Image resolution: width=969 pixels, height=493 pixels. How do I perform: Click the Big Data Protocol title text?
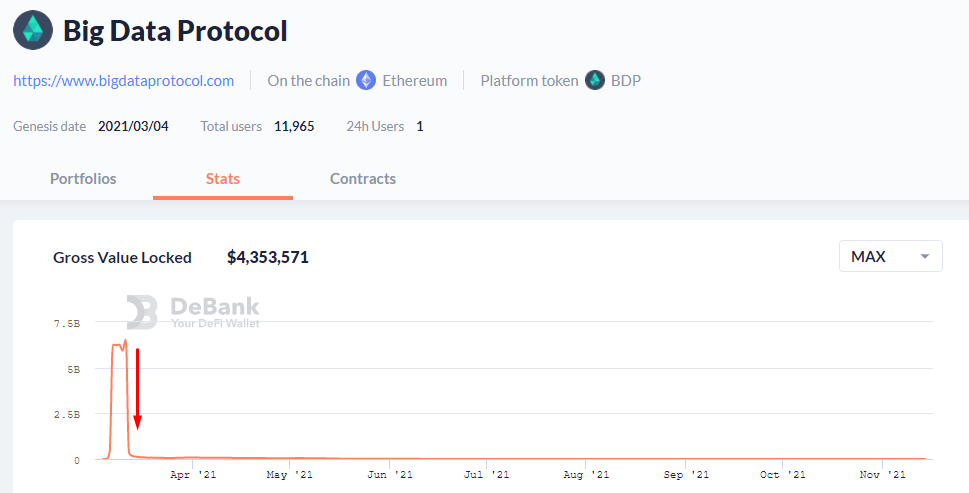pyautogui.click(x=176, y=30)
